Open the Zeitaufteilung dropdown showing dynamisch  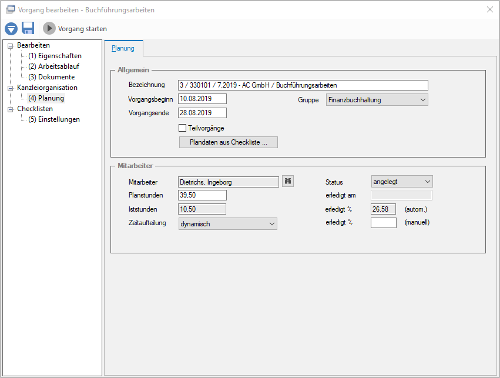coord(228,224)
